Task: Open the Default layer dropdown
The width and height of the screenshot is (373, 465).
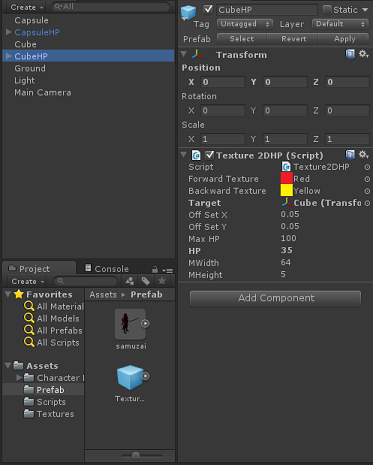Action: point(340,24)
